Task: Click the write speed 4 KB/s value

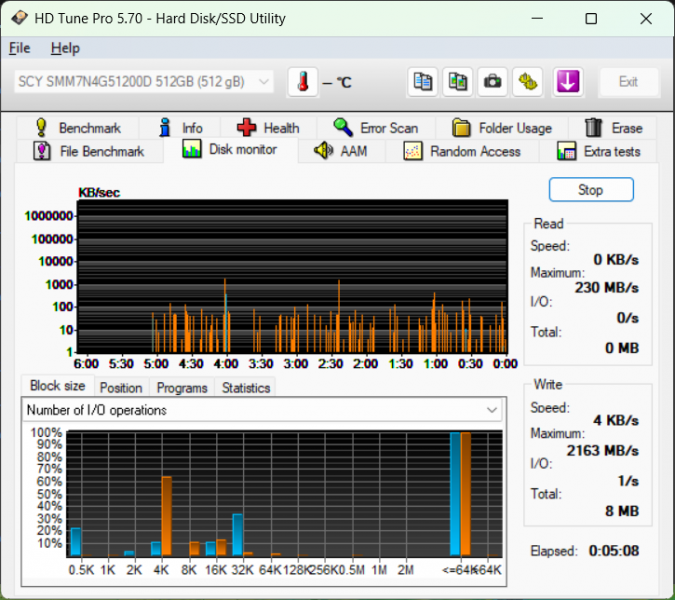Action: coord(616,420)
